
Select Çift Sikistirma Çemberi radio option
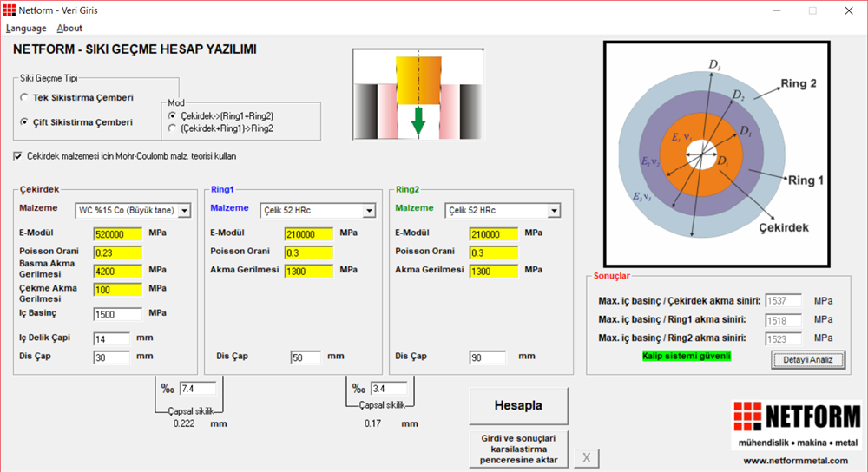click(25, 122)
